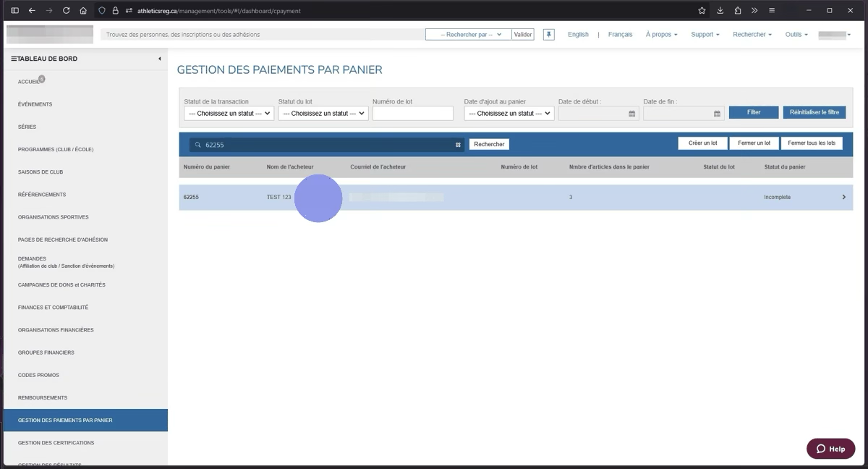Click the Numéro de lot input field
868x469 pixels.
[412, 114]
